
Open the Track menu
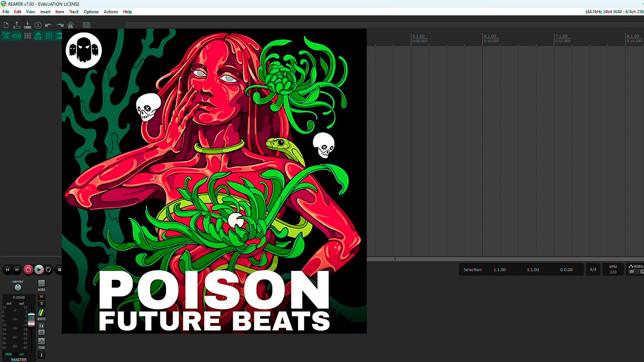click(x=74, y=12)
